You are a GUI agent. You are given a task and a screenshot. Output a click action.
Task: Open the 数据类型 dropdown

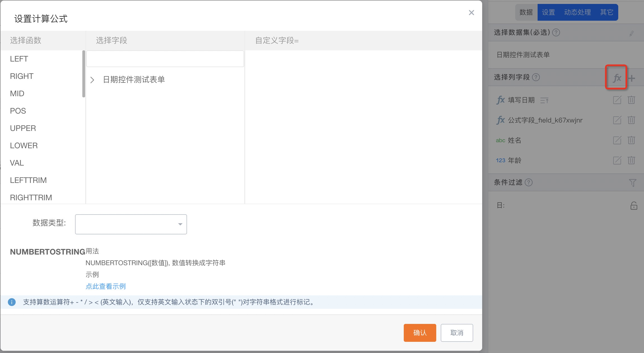(131, 224)
